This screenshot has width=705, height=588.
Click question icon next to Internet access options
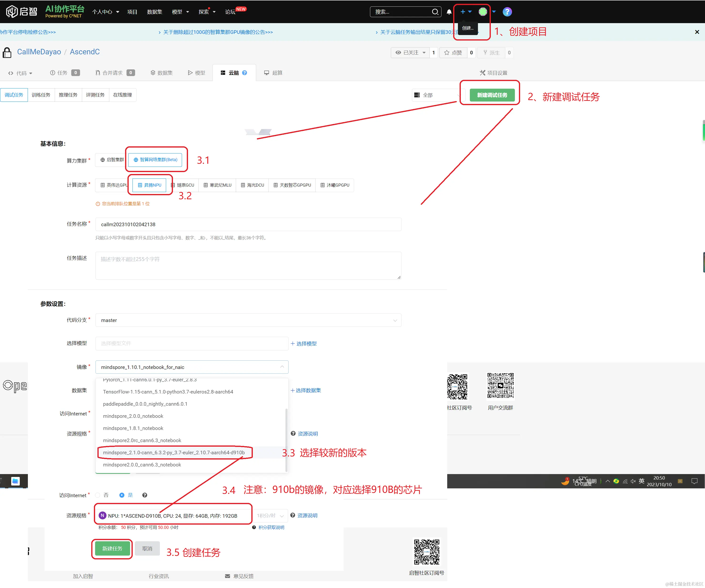145,495
